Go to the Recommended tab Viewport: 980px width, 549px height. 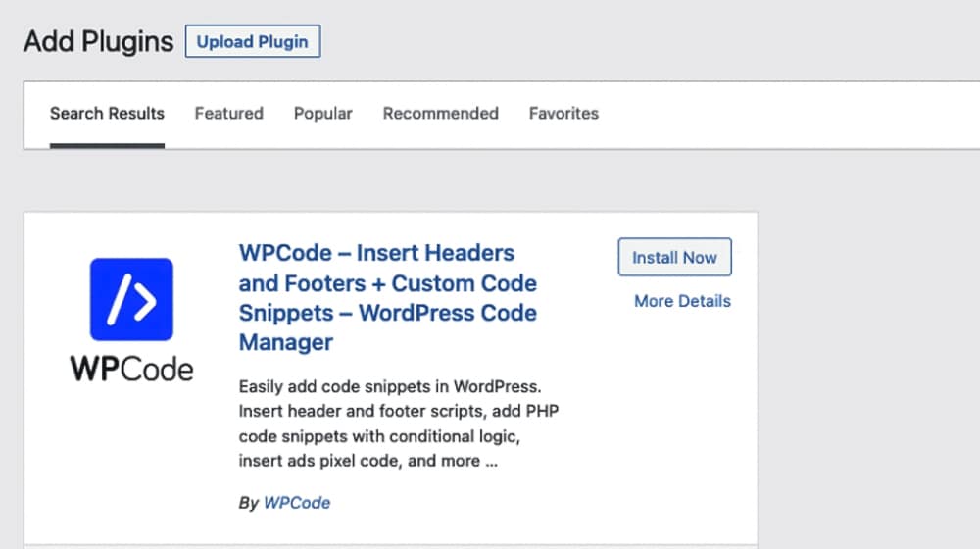440,114
